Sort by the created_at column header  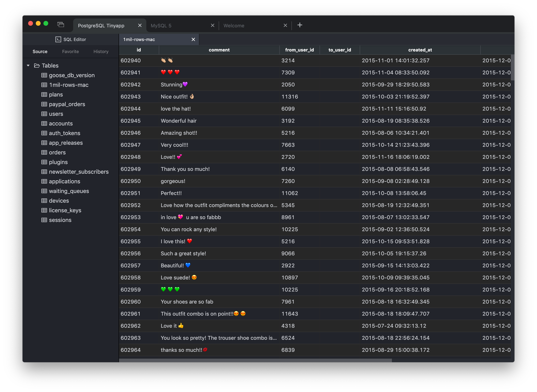tap(420, 50)
